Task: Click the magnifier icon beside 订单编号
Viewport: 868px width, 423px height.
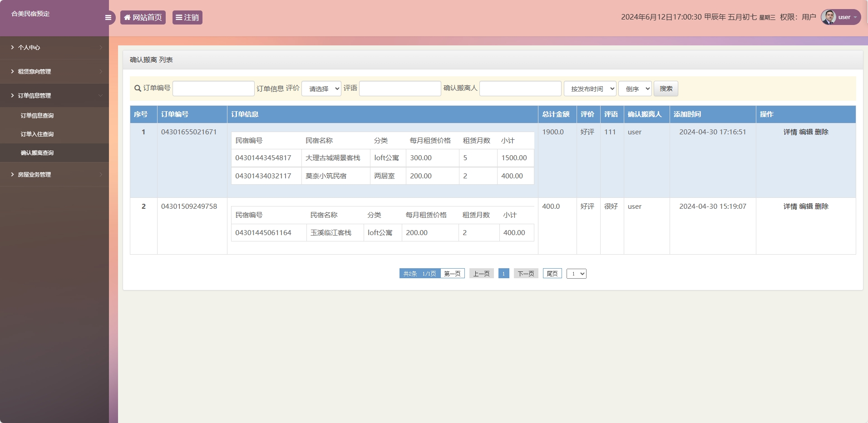Action: (137, 89)
